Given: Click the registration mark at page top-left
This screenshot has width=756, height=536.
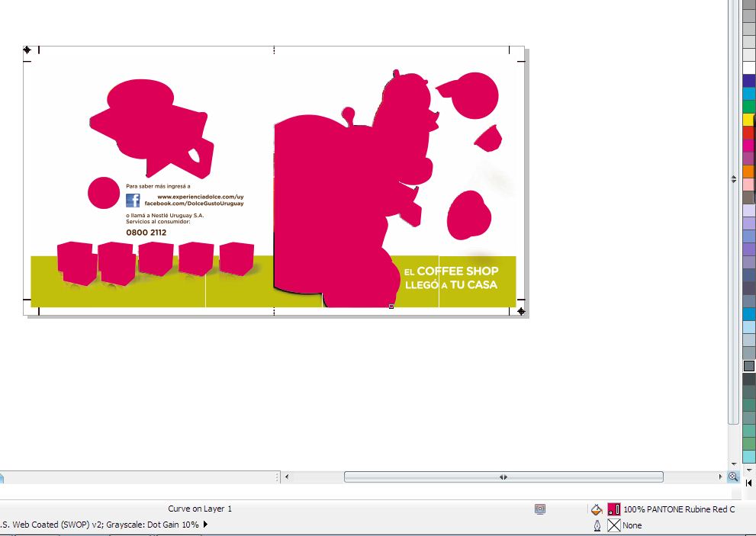Looking at the screenshot, I should click(27, 50).
